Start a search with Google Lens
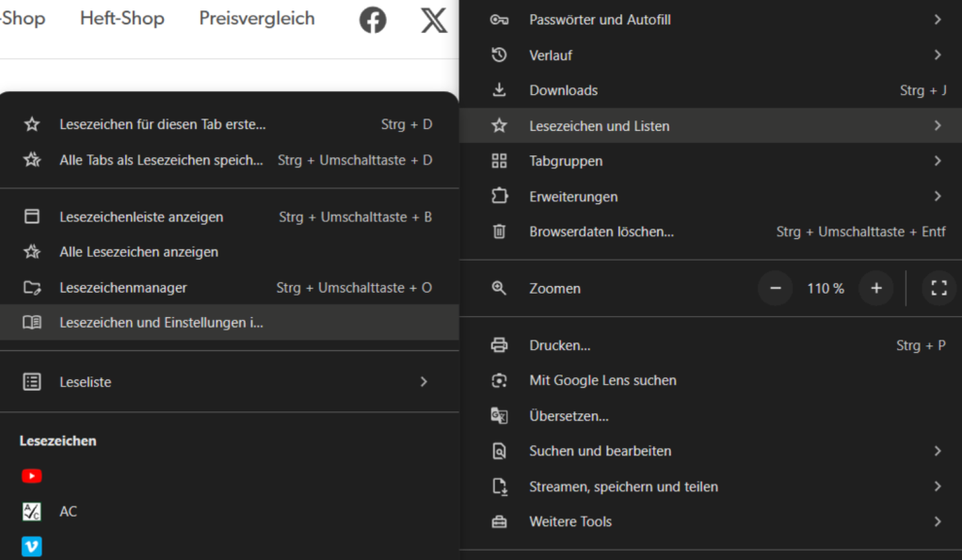962x560 pixels. coord(601,380)
